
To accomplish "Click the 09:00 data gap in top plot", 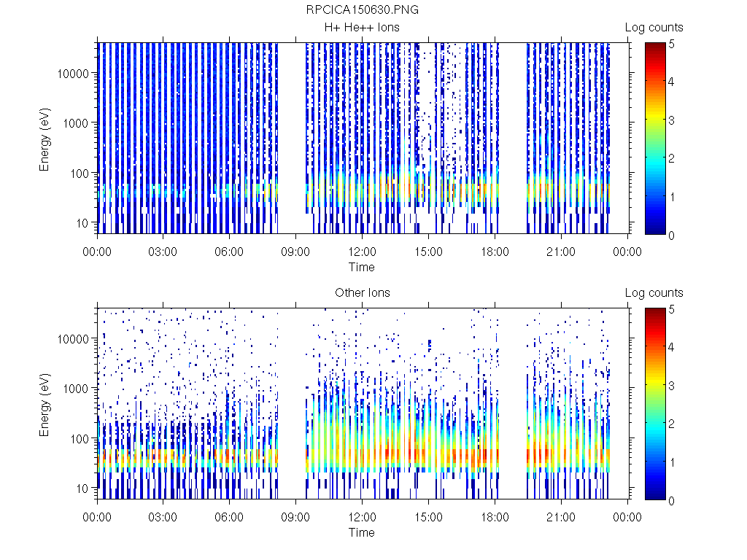I will [x=292, y=139].
